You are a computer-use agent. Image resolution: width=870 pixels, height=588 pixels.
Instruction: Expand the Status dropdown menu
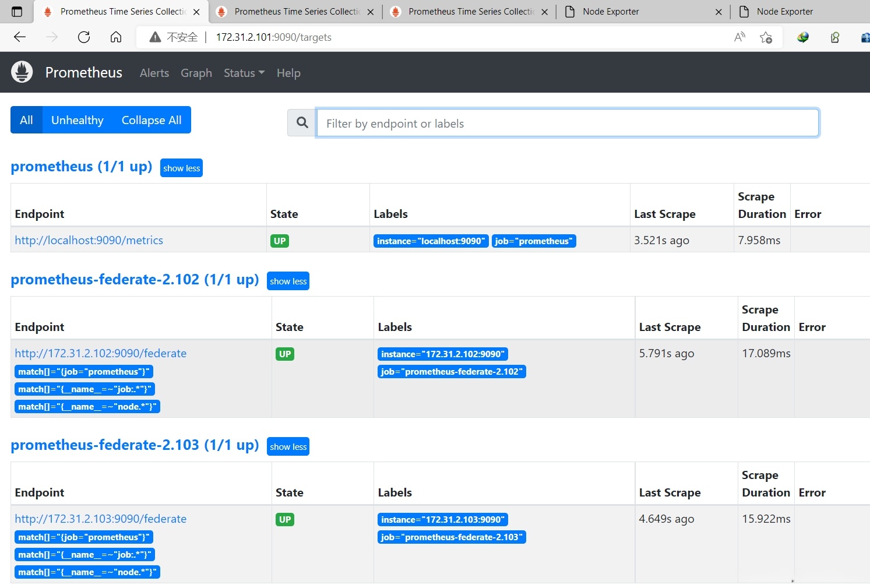[x=244, y=73]
